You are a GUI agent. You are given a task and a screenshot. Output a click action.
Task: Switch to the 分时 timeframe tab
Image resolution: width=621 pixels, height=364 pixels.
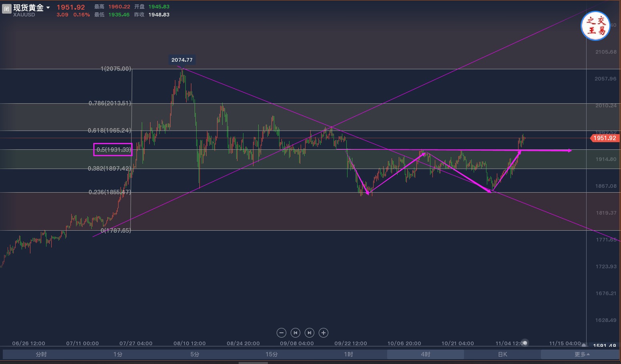[41, 354]
